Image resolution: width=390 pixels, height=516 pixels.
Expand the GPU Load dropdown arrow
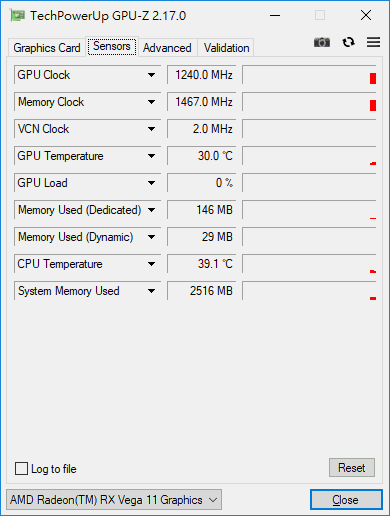pos(151,183)
